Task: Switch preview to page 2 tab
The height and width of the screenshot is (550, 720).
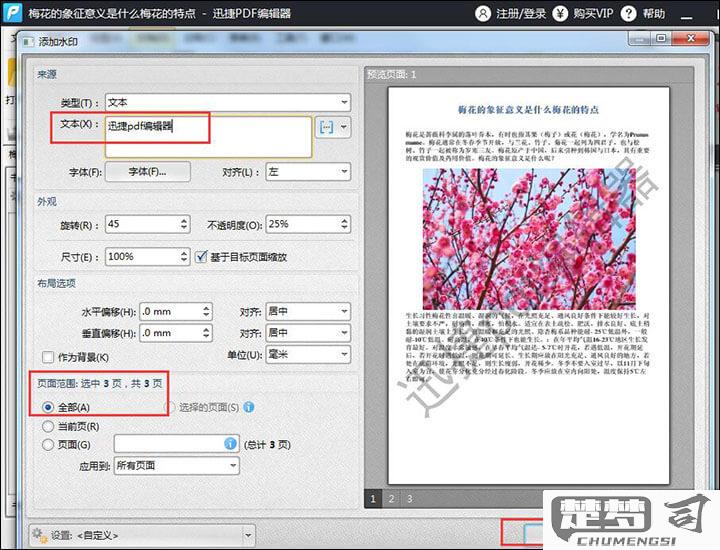Action: [x=391, y=499]
